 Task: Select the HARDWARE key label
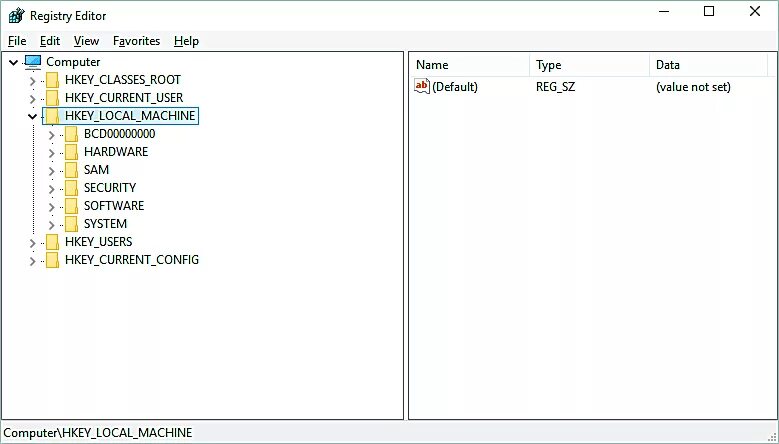[116, 152]
